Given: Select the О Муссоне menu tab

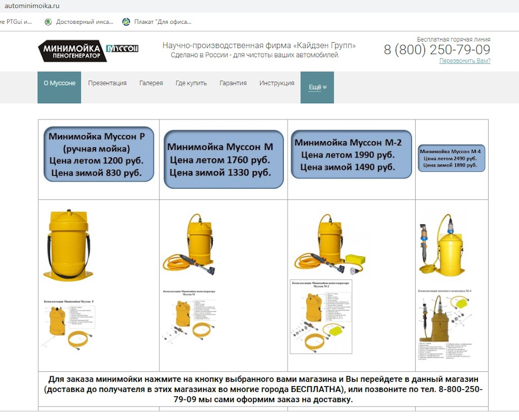Looking at the screenshot, I should [x=59, y=88].
